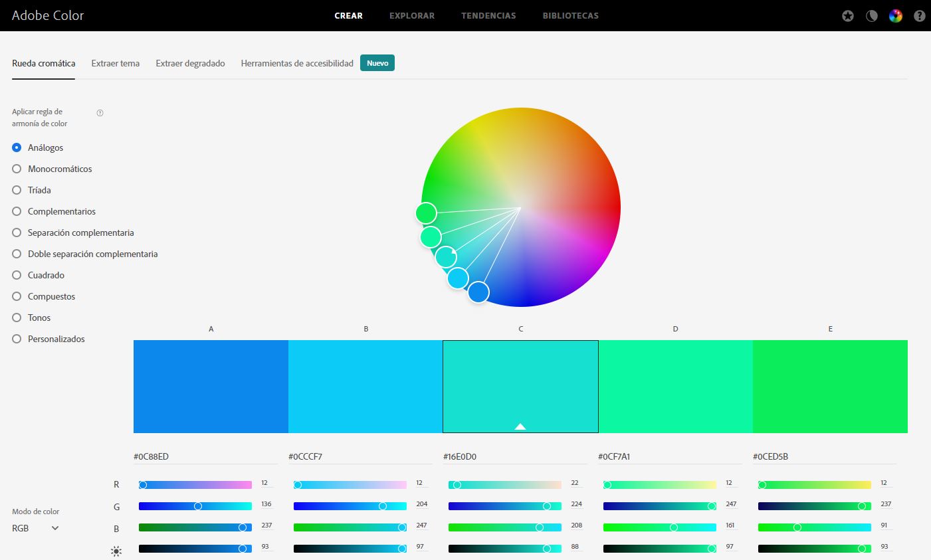Click the white triangle marker on swatch C
The width and height of the screenshot is (931, 560).
pos(520,426)
